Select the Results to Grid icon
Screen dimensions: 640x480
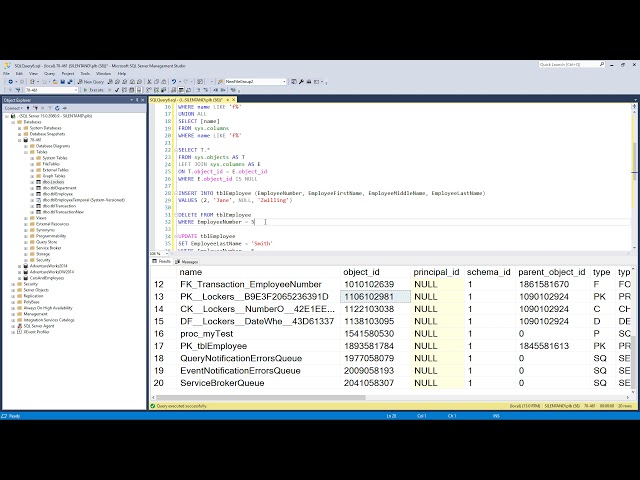tap(181, 90)
